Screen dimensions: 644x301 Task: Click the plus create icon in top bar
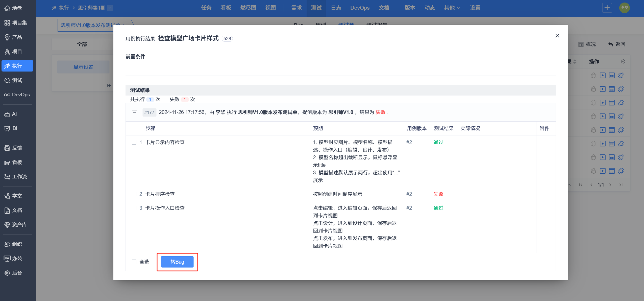tap(607, 8)
